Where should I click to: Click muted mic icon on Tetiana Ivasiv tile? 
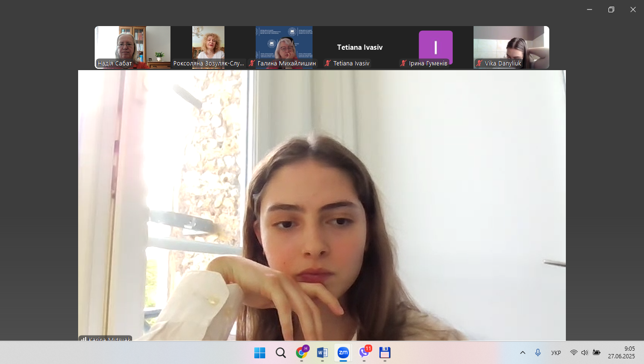pos(328,63)
